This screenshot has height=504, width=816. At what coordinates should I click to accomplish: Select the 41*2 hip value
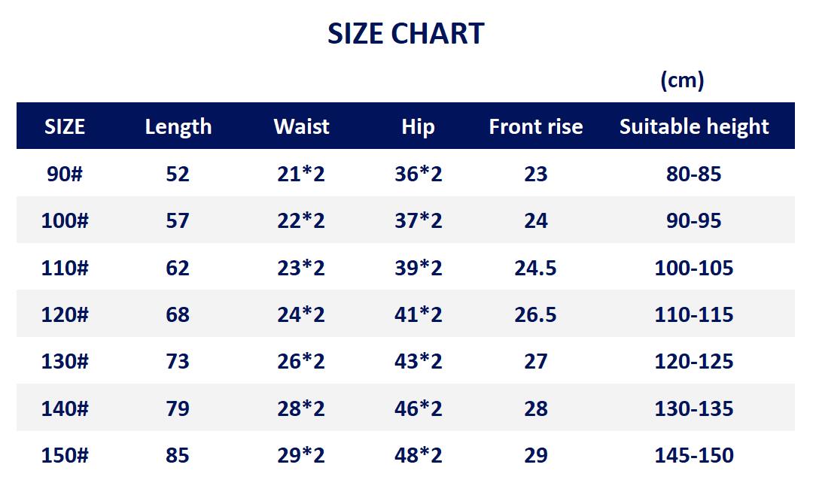coord(418,314)
